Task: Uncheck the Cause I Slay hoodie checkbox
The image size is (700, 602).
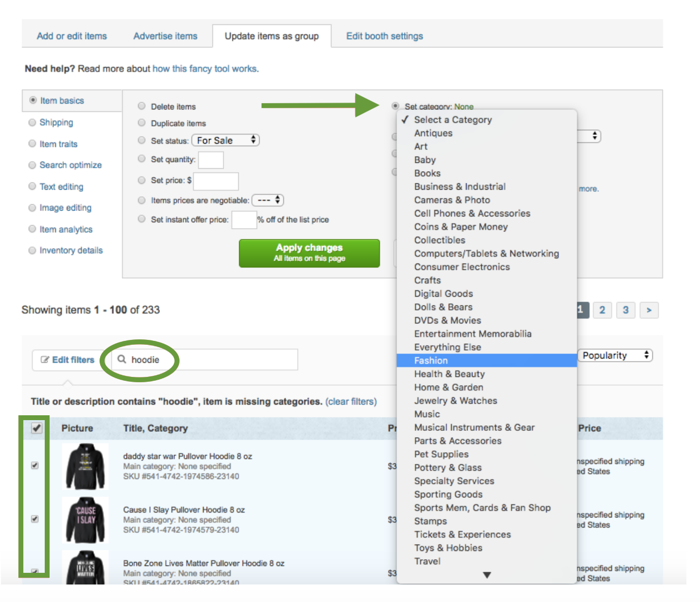Action: [x=35, y=519]
